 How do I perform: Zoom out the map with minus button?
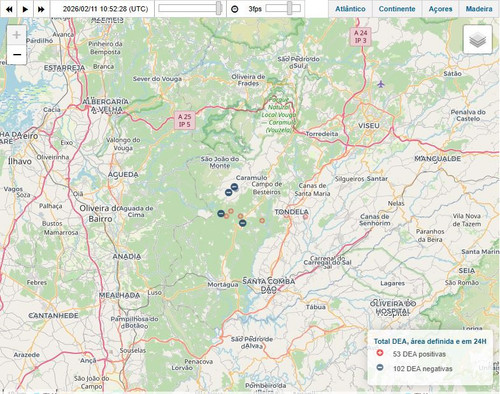[x=16, y=54]
